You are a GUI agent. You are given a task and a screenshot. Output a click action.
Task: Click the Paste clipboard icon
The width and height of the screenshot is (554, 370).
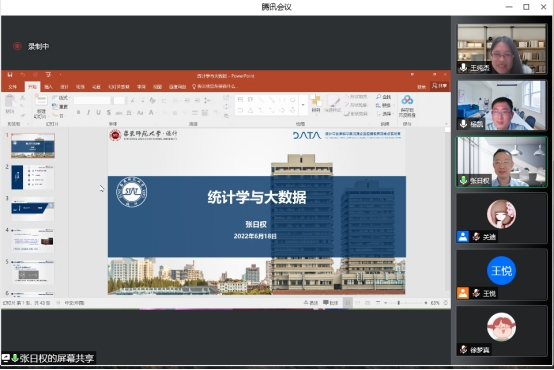point(10,104)
